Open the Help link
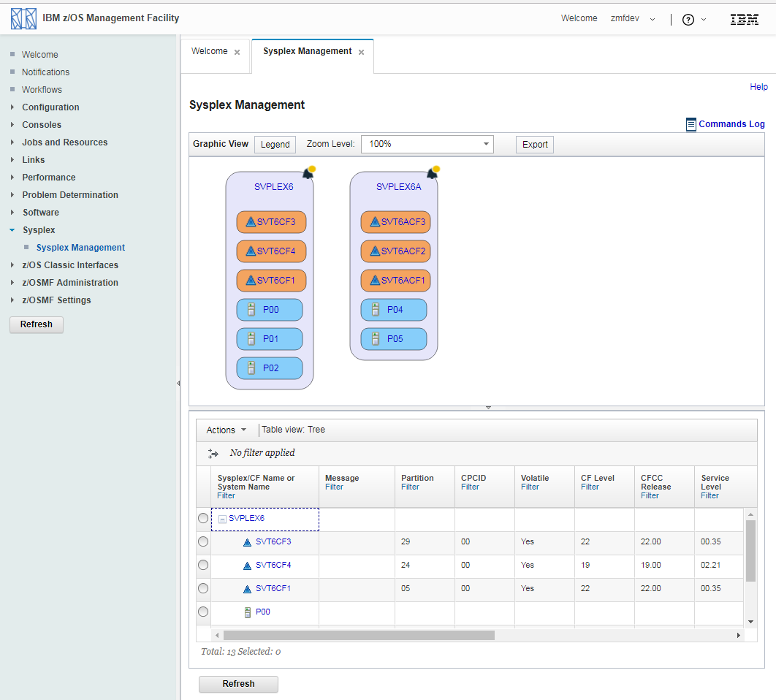Viewport: 776px width, 700px height. tap(758, 87)
